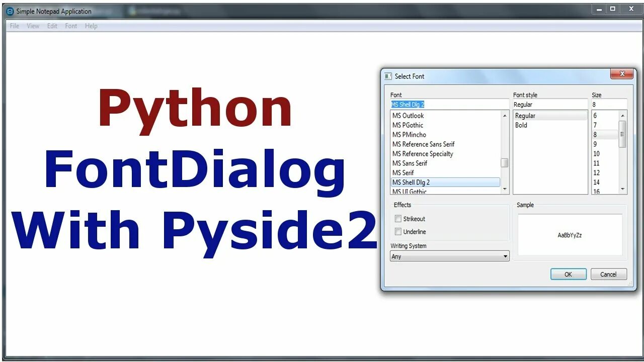Select font size 9
644x362 pixels.
click(605, 144)
